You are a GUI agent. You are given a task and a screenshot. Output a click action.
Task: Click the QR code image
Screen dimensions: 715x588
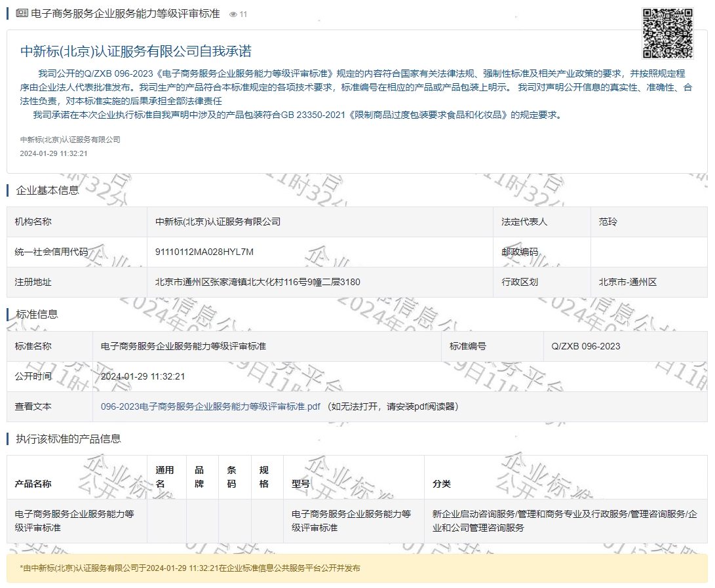pyautogui.click(x=668, y=33)
